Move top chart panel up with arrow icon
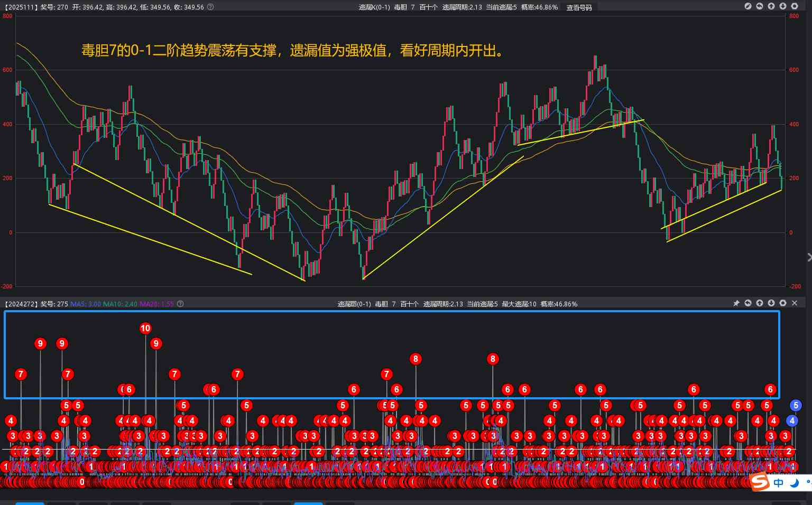Viewport: 812px width, 505px height. tap(771, 6)
